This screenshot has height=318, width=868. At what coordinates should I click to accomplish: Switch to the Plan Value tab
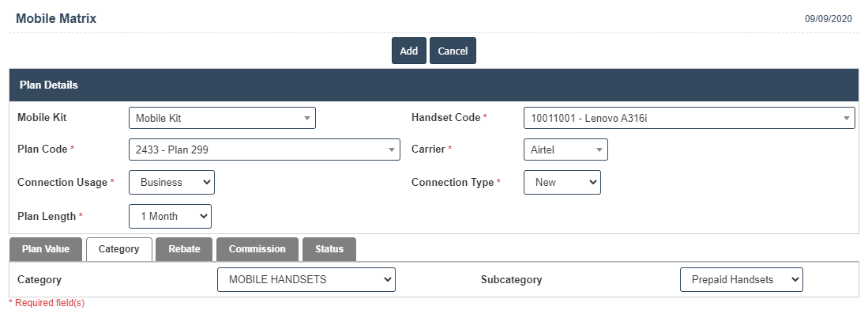pyautogui.click(x=46, y=249)
